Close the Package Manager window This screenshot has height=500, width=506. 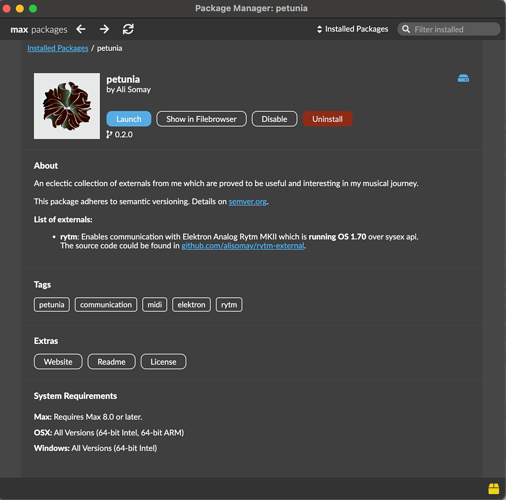pyautogui.click(x=7, y=8)
